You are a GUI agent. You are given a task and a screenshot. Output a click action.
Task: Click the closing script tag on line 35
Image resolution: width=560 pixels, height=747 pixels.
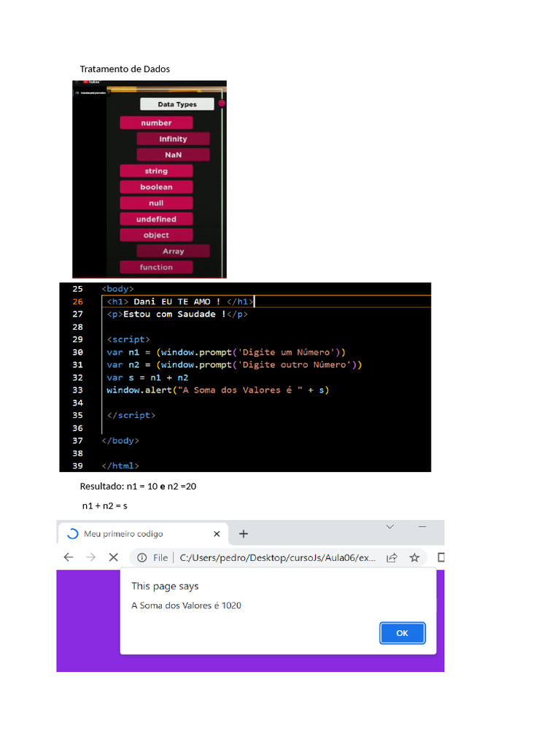point(131,415)
